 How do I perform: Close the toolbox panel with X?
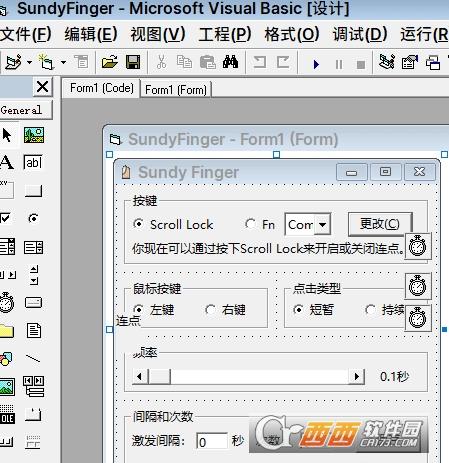tap(43, 87)
